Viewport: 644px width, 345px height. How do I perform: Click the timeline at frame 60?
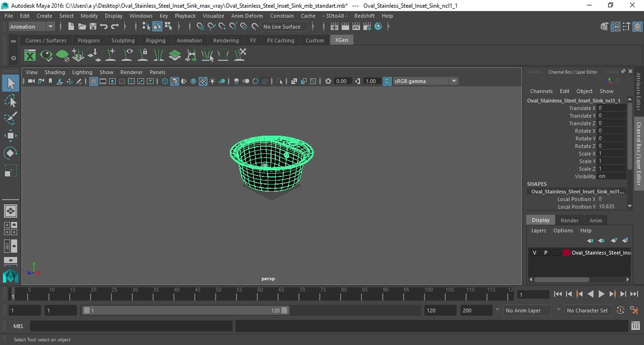259,293
